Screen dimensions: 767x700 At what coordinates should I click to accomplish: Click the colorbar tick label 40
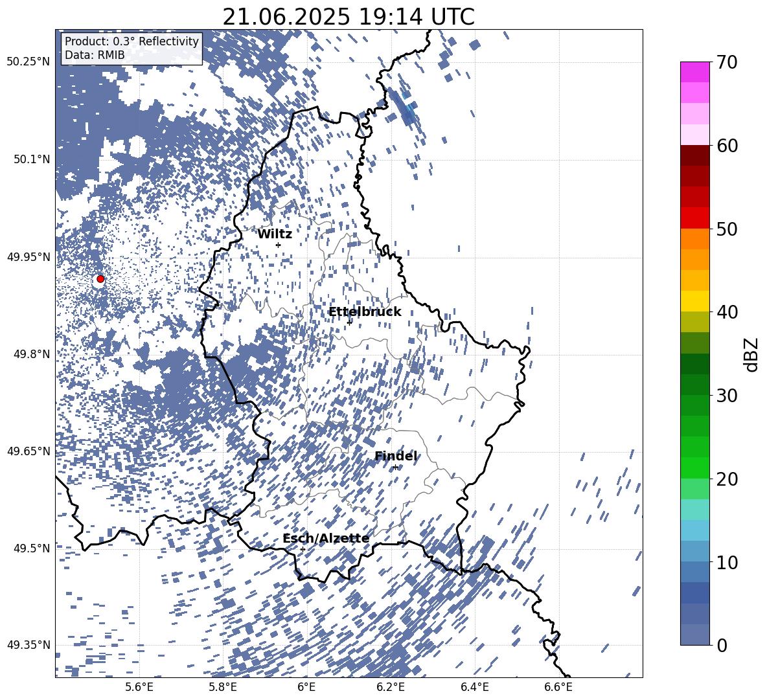point(727,312)
